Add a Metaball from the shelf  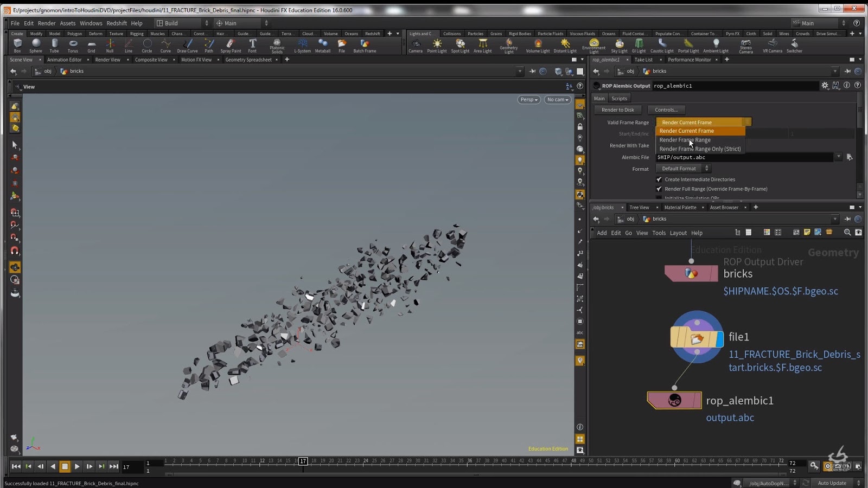[323, 46]
